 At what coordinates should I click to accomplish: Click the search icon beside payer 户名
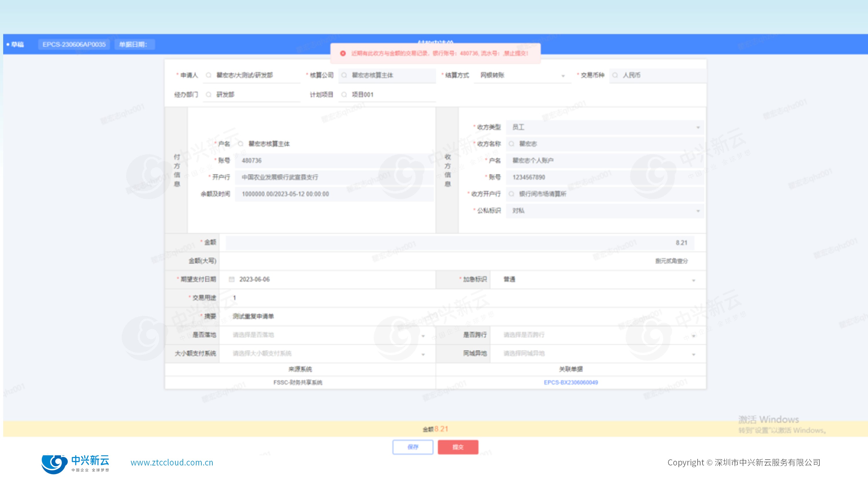pos(241,144)
